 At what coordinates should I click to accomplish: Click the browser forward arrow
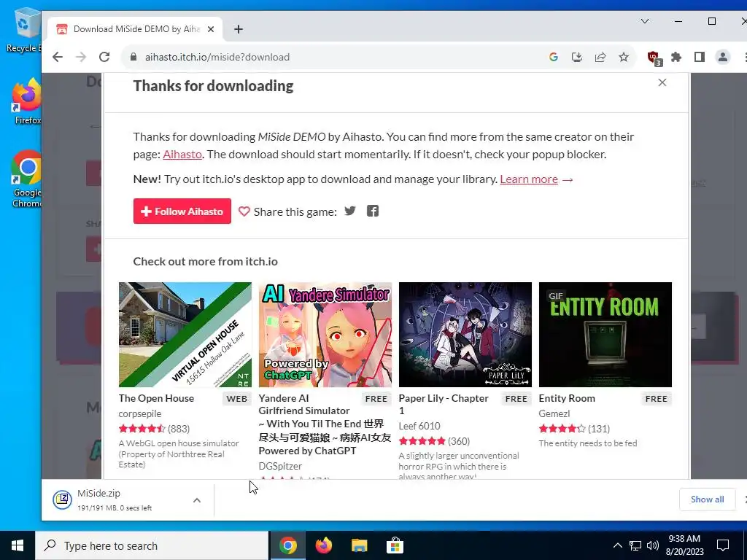(x=81, y=57)
